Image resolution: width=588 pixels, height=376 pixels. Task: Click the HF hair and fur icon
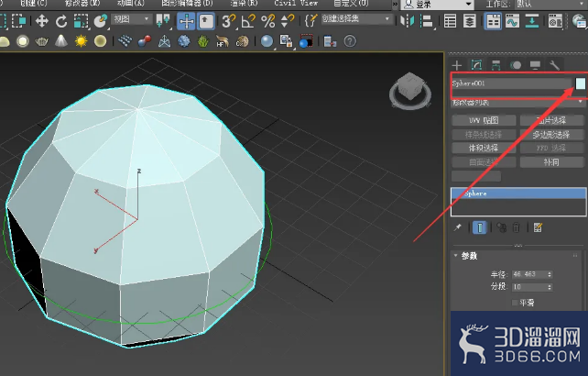point(223,41)
